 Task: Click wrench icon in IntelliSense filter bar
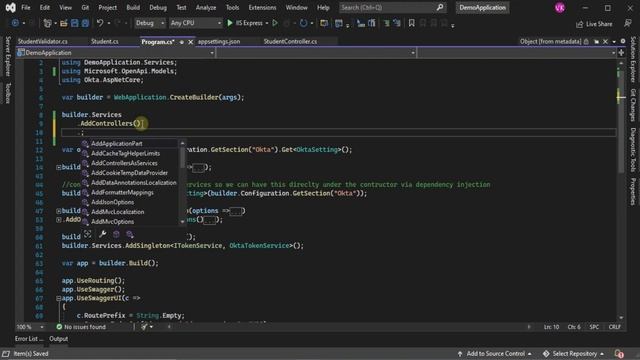pos(102,234)
